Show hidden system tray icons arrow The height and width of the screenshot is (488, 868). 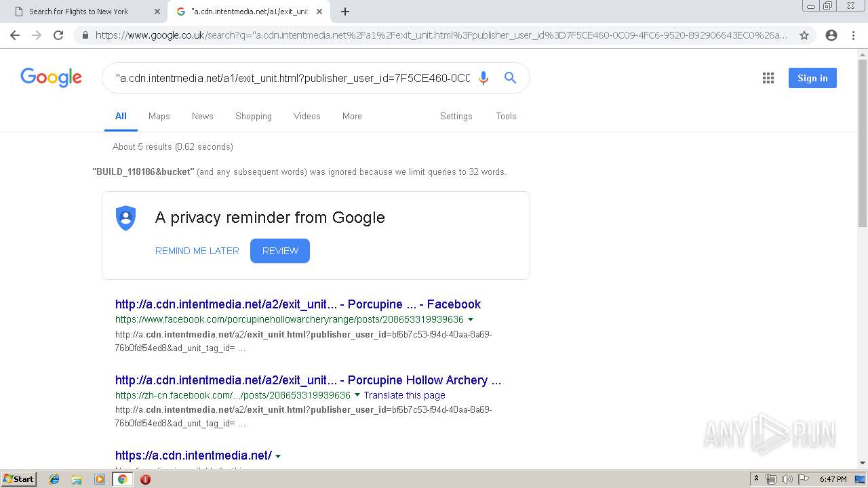pyautogui.click(x=756, y=479)
